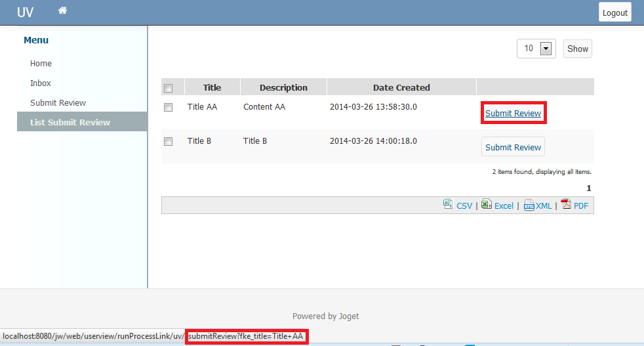Click the XML export icon
Image resolution: width=644 pixels, height=346 pixels.
[529, 205]
